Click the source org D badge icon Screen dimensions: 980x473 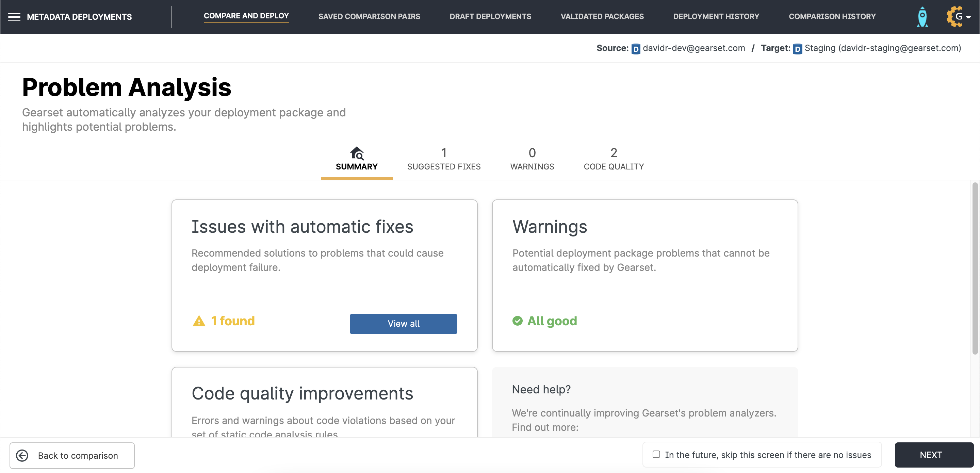pos(636,49)
